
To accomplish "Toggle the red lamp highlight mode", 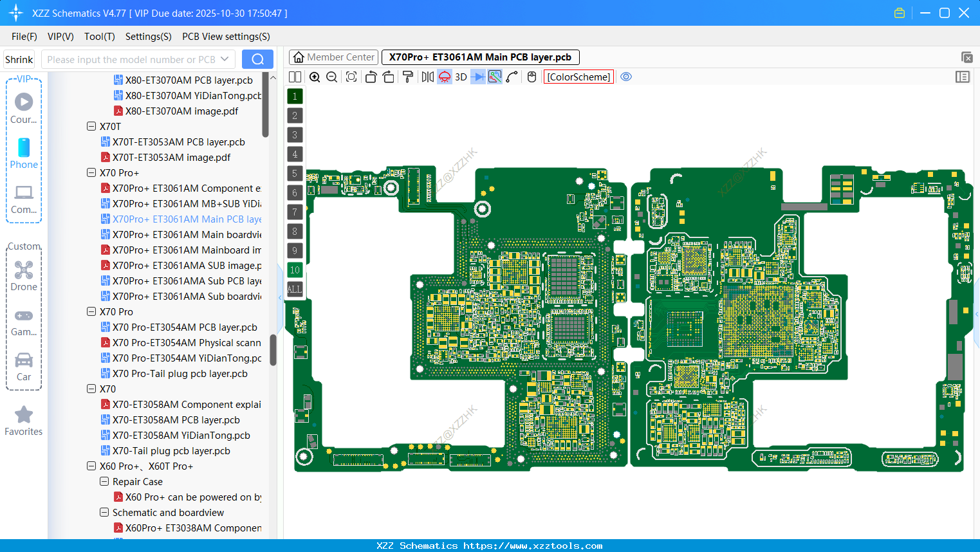I will [x=444, y=77].
